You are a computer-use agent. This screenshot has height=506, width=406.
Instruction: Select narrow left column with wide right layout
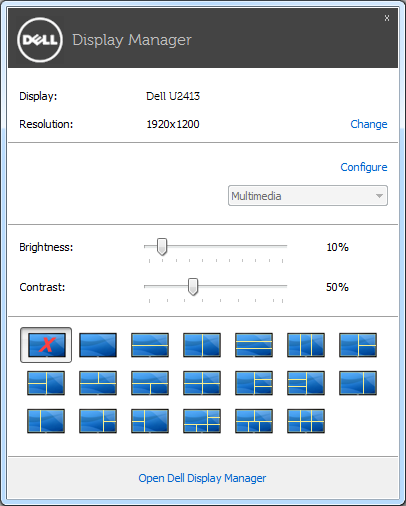click(x=46, y=421)
